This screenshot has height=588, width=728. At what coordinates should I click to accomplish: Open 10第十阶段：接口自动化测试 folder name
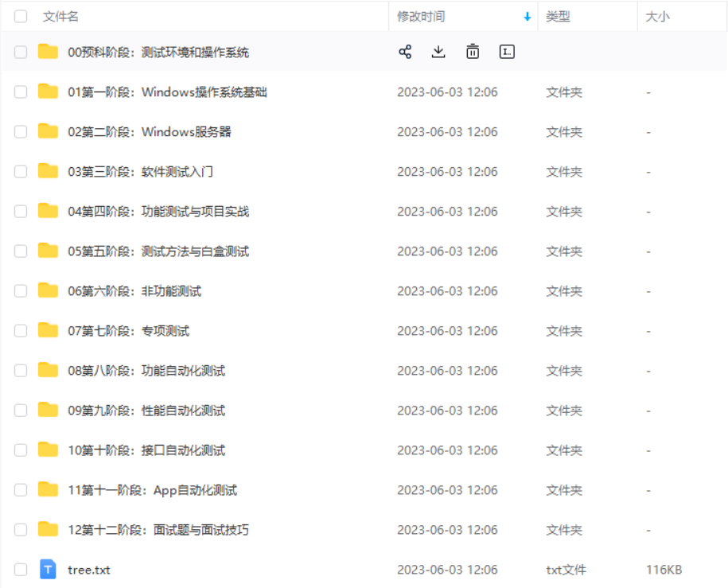pyautogui.click(x=146, y=450)
